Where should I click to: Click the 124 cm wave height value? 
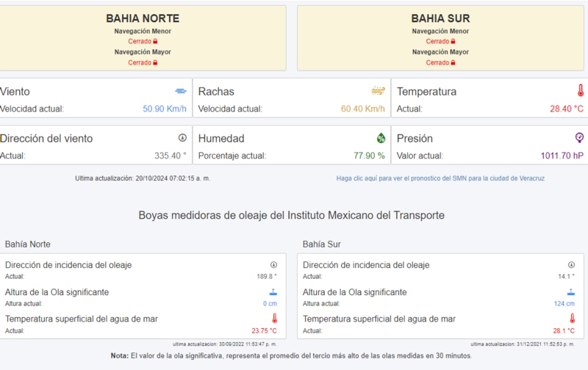tap(564, 303)
